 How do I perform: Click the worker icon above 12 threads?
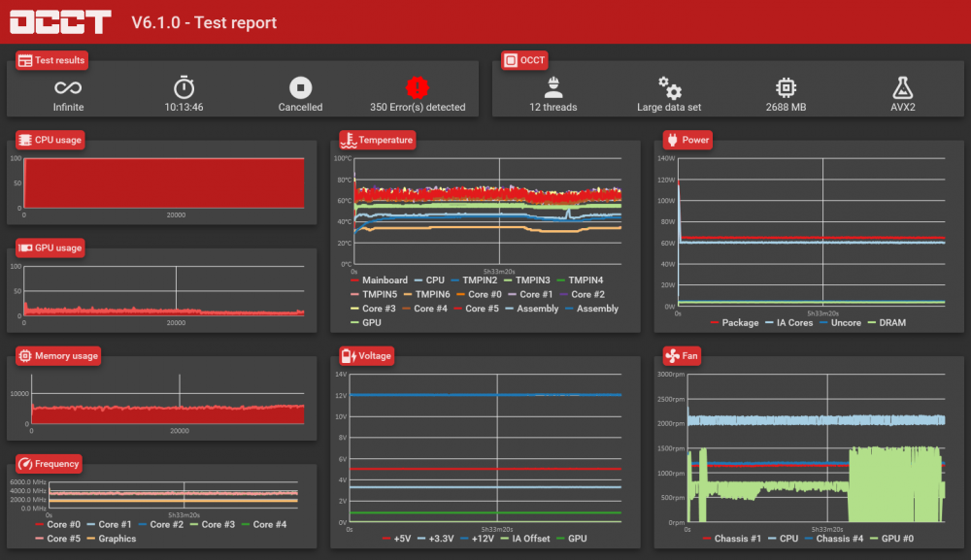[x=553, y=88]
